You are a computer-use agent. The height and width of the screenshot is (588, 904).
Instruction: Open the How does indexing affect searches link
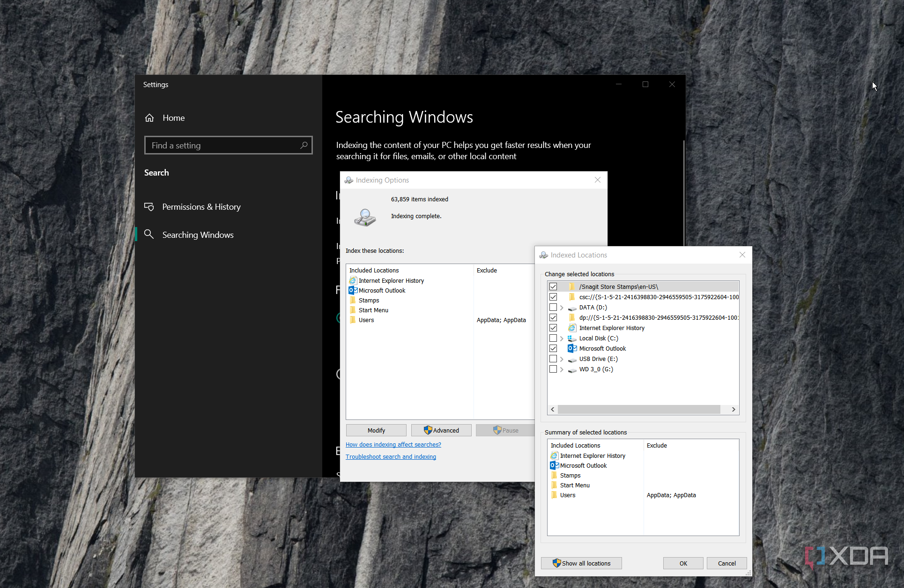(393, 445)
